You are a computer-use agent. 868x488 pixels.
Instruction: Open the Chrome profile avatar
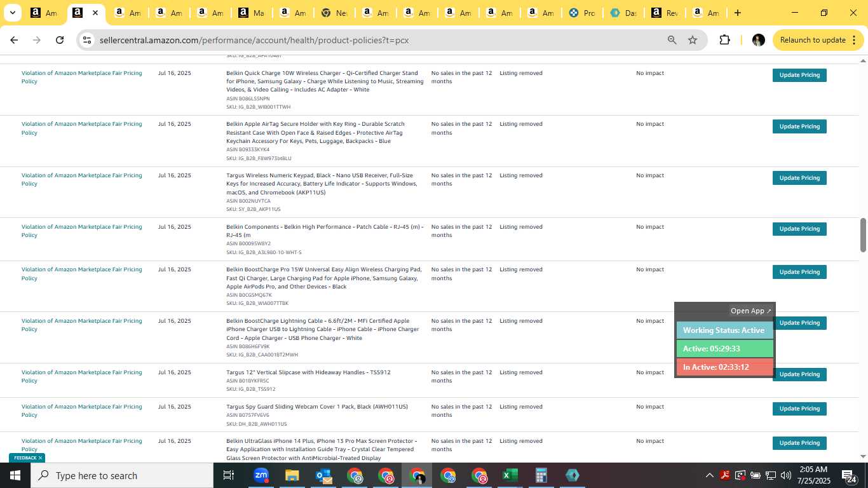tap(758, 40)
